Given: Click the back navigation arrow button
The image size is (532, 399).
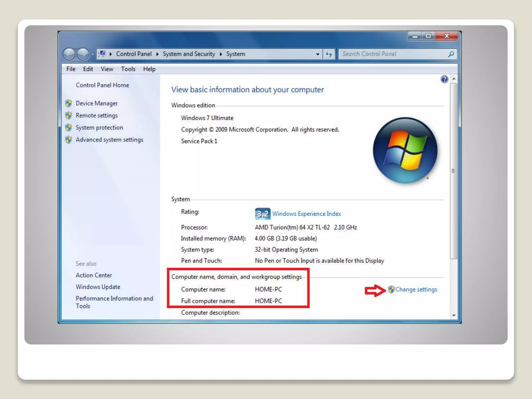Looking at the screenshot, I should pos(69,54).
